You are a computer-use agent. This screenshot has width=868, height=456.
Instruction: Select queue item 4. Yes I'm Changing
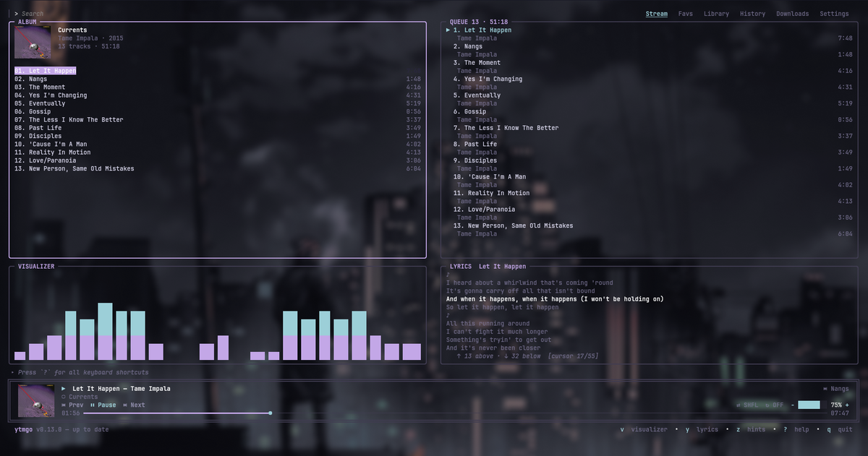[x=649, y=83]
